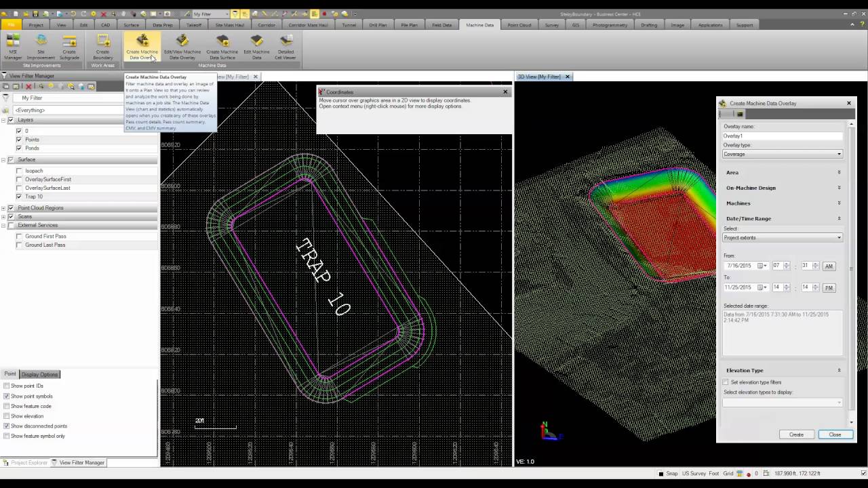This screenshot has height=488, width=868.
Task: Enable Show point IDs checkbox
Action: point(7,386)
